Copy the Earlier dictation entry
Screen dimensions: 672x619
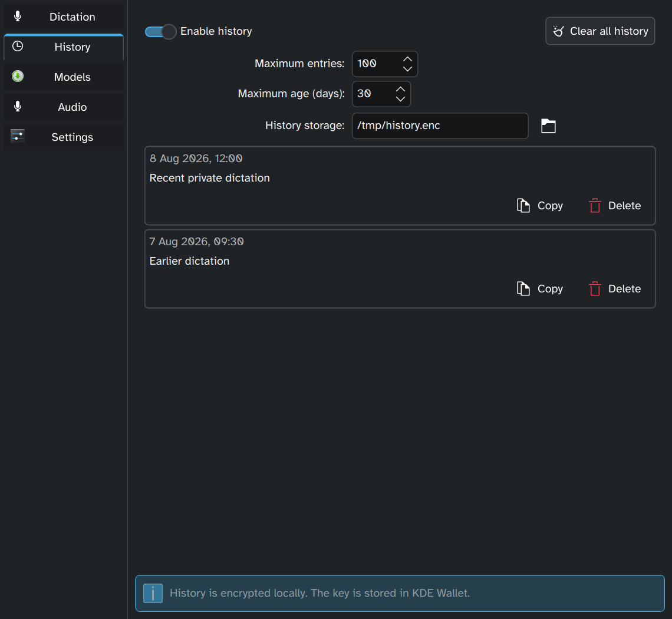(540, 289)
